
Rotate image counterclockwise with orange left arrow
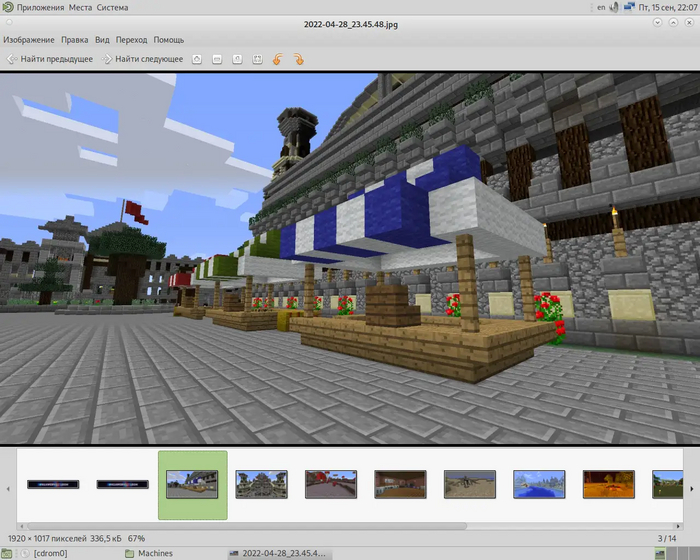click(278, 59)
